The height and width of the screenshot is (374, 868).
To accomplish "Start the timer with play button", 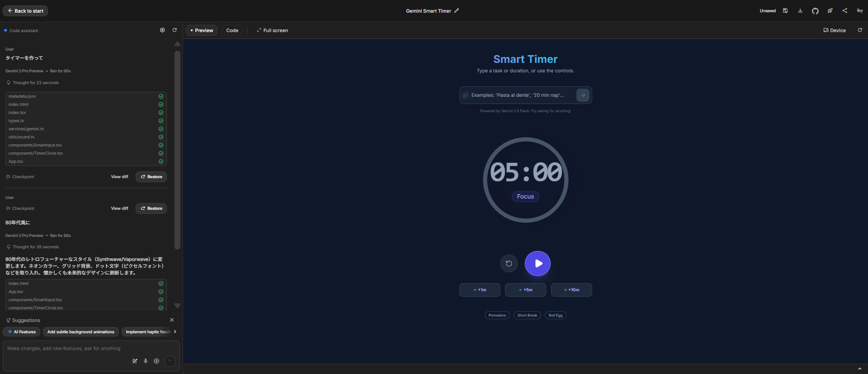I will tap(538, 263).
